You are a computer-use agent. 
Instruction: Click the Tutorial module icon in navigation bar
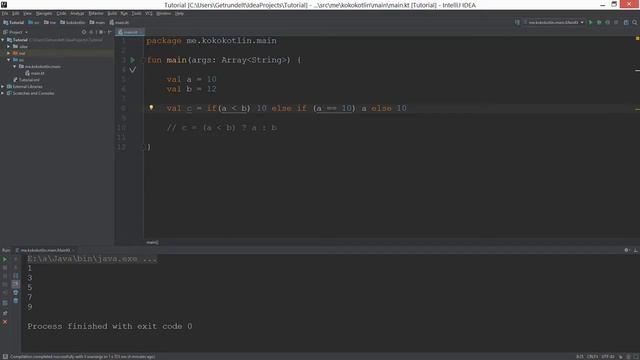pos(6,22)
